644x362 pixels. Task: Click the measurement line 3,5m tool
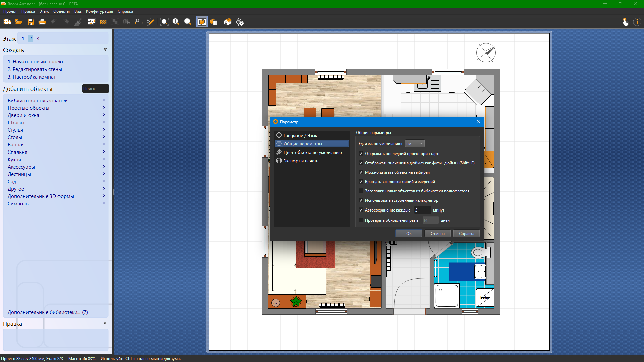tap(139, 22)
